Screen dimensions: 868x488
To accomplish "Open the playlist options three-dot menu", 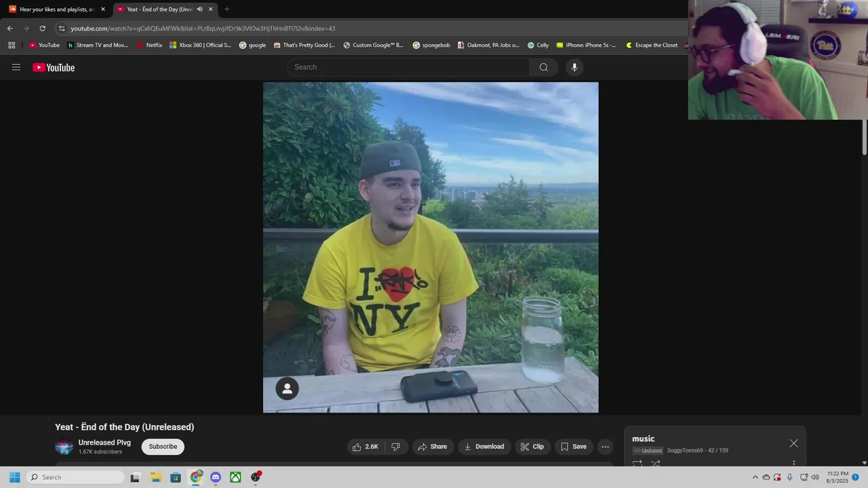I will pyautogui.click(x=793, y=464).
